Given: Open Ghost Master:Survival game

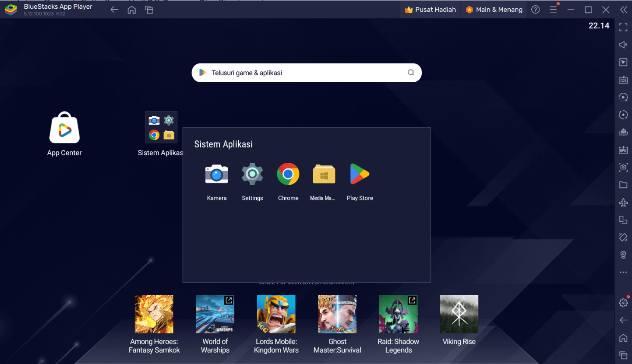Looking at the screenshot, I should coord(337,314).
